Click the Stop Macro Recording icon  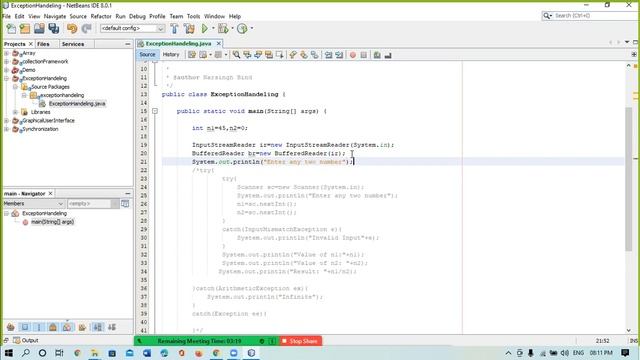pos(364,55)
